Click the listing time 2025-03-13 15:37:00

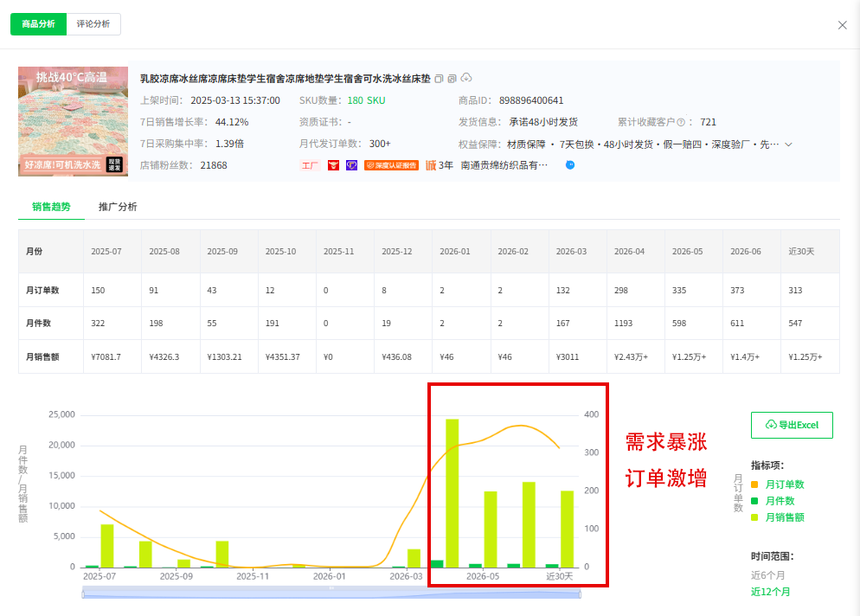click(x=235, y=100)
